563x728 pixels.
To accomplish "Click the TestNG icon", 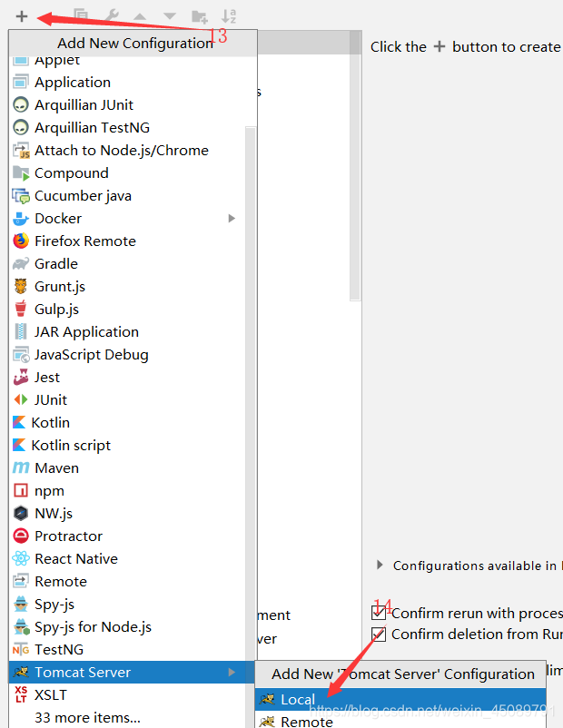I will (x=21, y=650).
